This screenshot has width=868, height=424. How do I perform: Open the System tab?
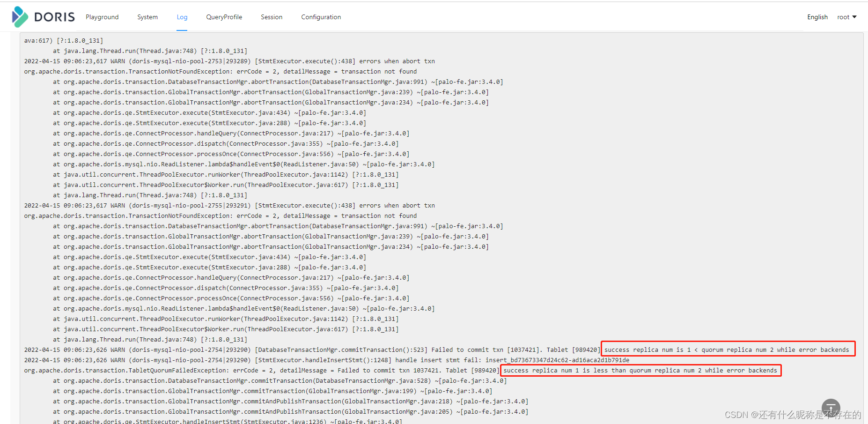[147, 17]
